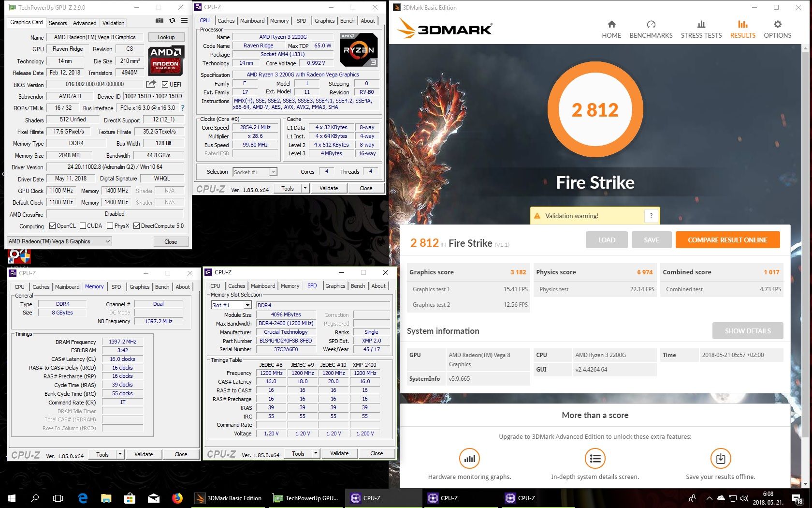This screenshot has width=812, height=508.
Task: Open Task View on the taskbar
Action: pyautogui.click(x=58, y=498)
